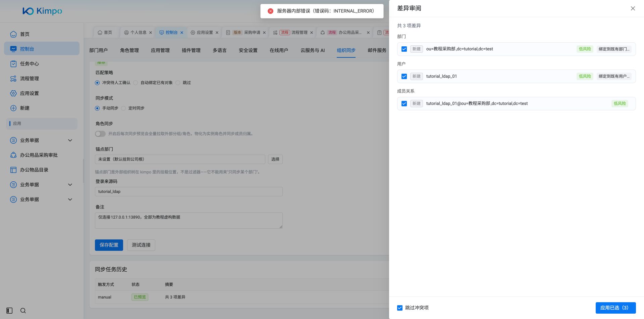Click the search magnifier icon at bottom left
644x319 pixels.
pyautogui.click(x=23, y=311)
